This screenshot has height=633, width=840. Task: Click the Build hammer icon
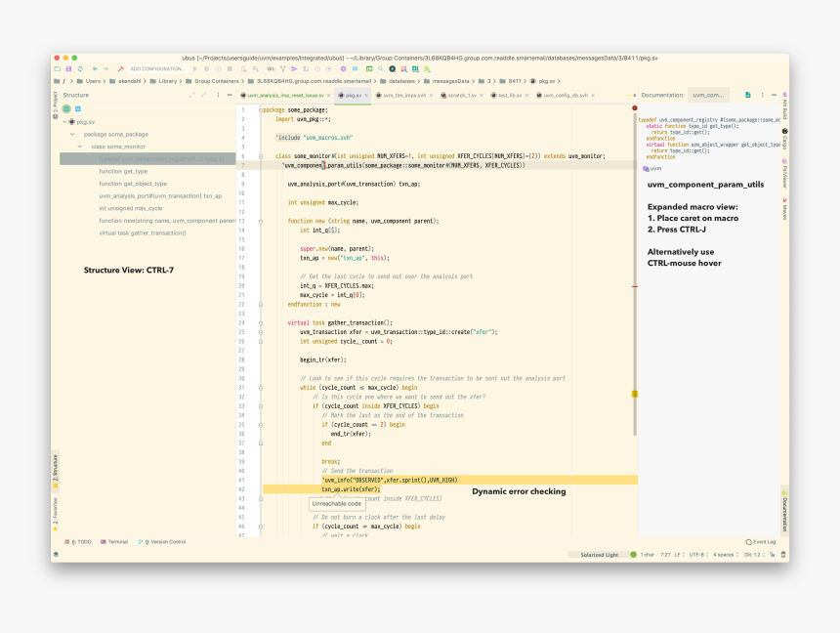(x=120, y=69)
